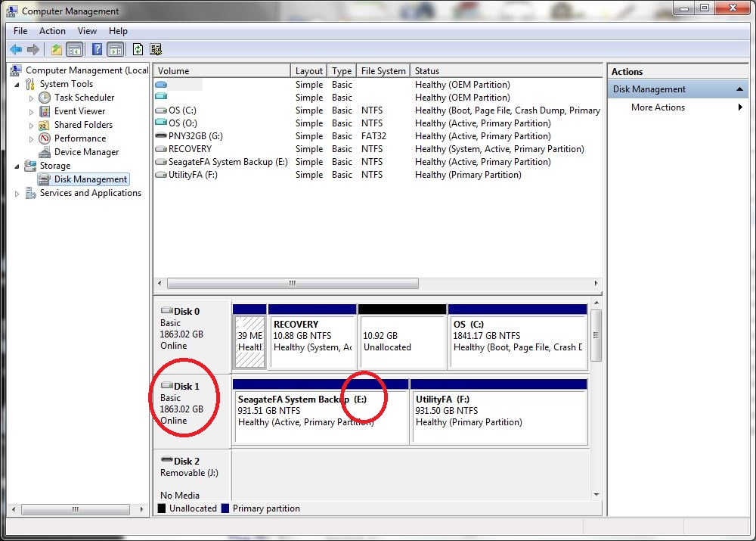Click the drive icon beside UtilityFA (F:)
This screenshot has width=756, height=541.
coord(161,175)
